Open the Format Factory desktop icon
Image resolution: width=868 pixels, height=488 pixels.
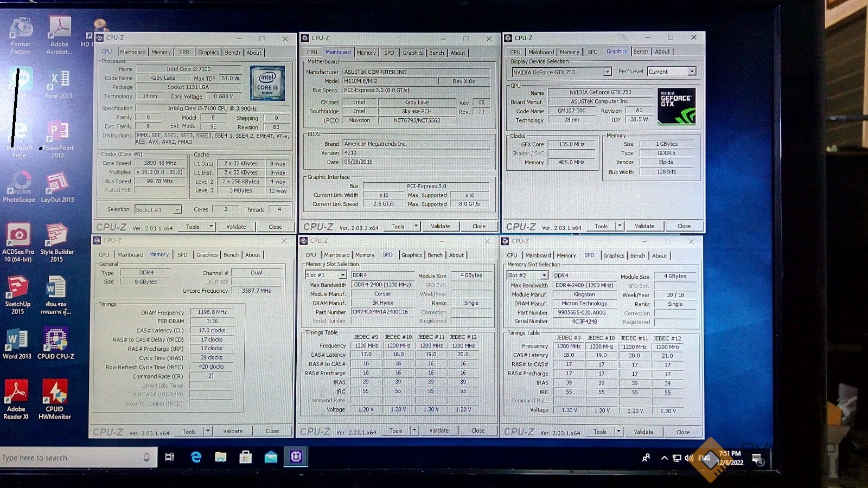[21, 36]
